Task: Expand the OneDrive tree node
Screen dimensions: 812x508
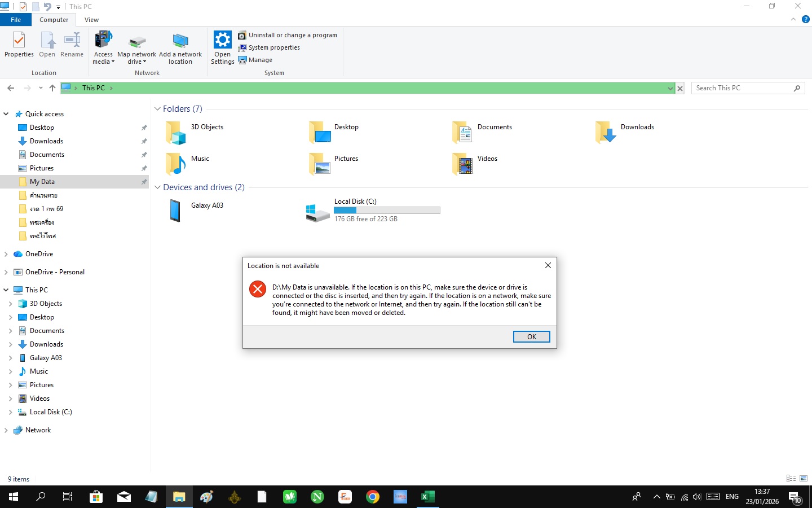Action: click(6, 254)
